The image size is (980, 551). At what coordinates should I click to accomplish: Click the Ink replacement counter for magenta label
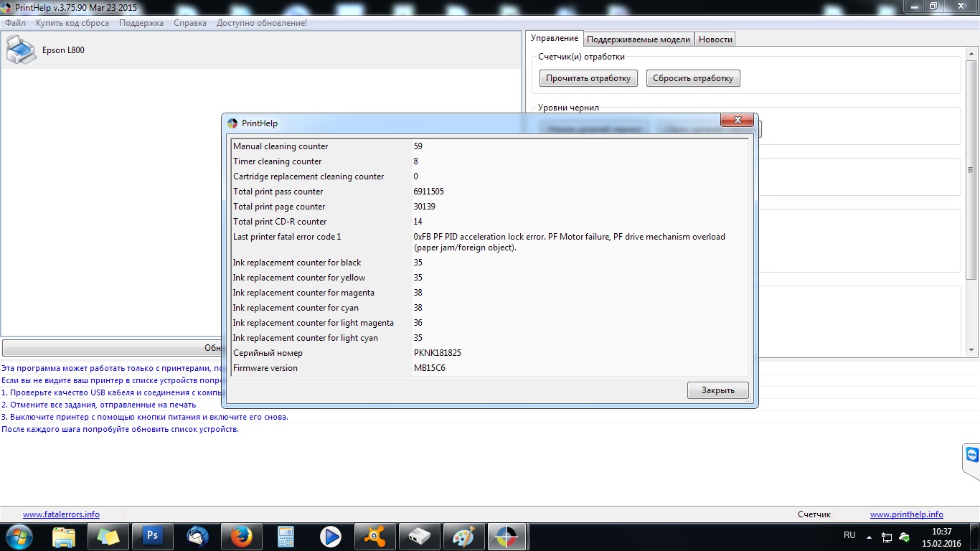click(303, 293)
